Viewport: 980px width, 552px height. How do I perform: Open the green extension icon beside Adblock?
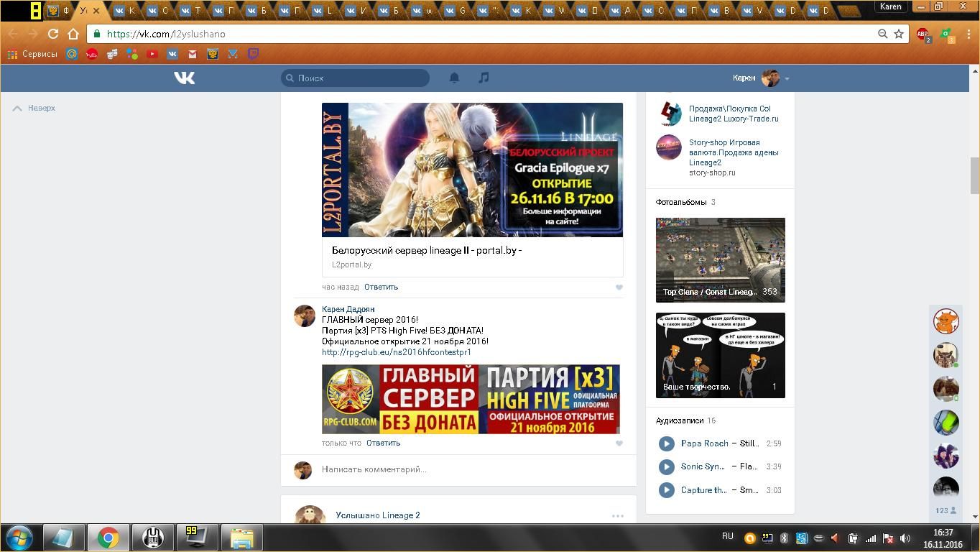pyautogui.click(x=948, y=34)
